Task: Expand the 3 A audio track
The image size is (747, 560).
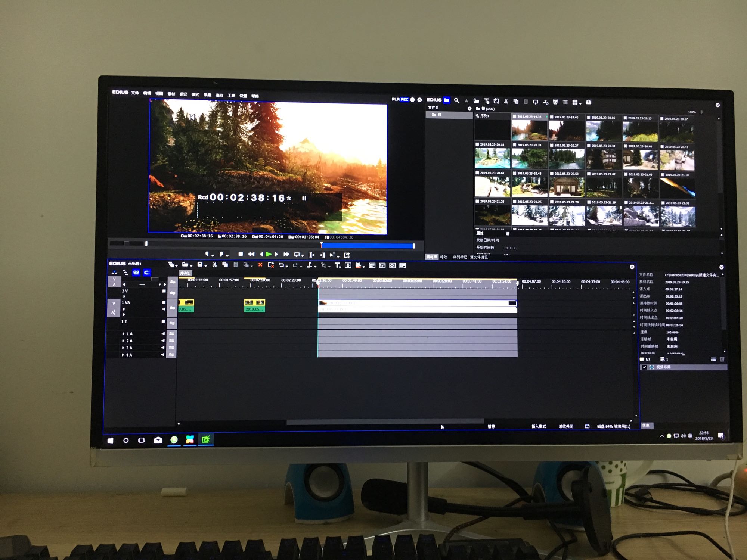Action: pos(123,348)
